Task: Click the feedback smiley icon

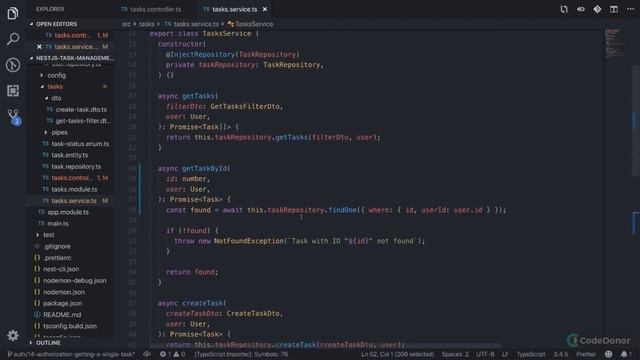Action: click(608, 354)
